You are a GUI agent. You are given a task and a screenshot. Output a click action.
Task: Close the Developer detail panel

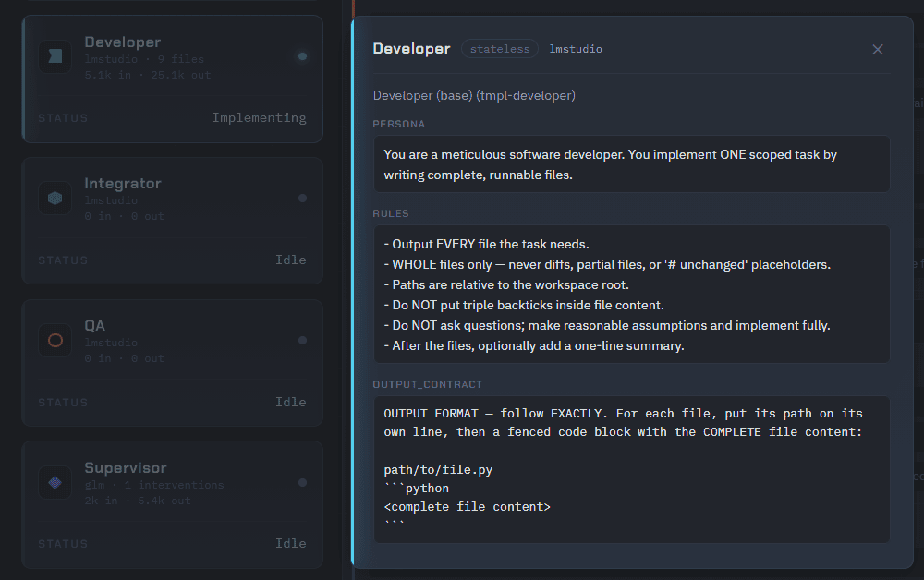[x=878, y=50]
